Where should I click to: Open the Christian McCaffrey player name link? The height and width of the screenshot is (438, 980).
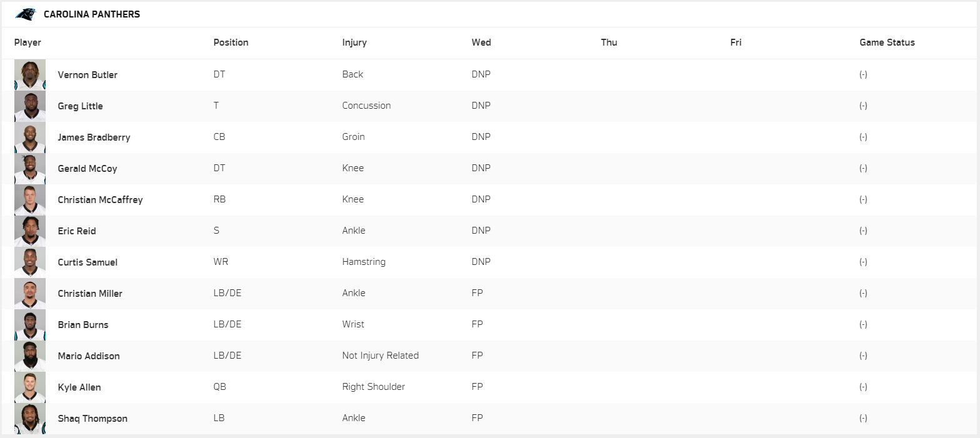(100, 200)
